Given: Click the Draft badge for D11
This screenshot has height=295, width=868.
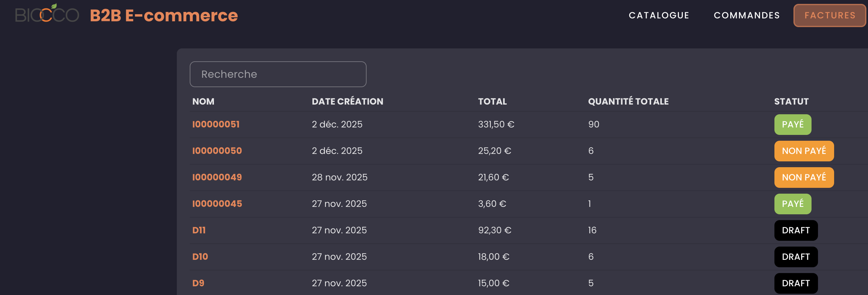Looking at the screenshot, I should (795, 230).
